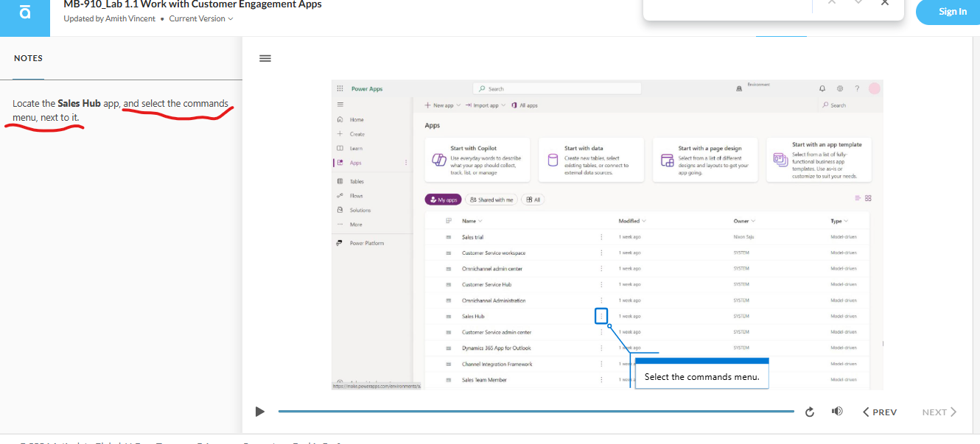Open commands menu for Omnichannel admin center

click(601, 269)
